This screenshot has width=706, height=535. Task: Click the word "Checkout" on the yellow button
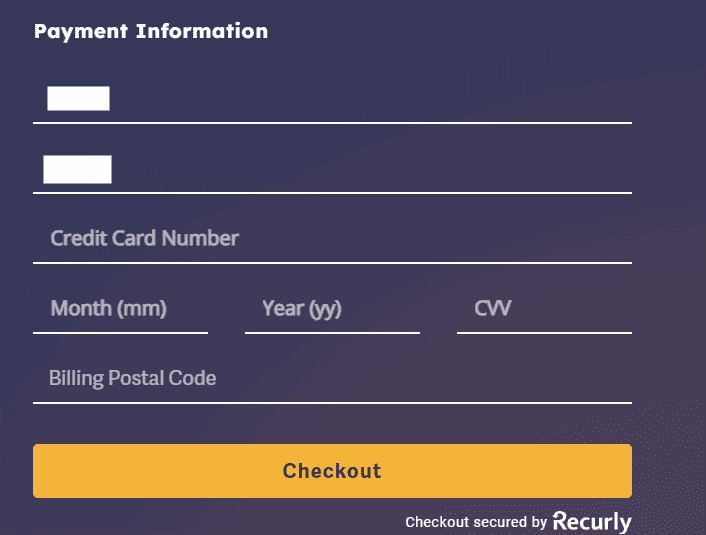pos(332,471)
